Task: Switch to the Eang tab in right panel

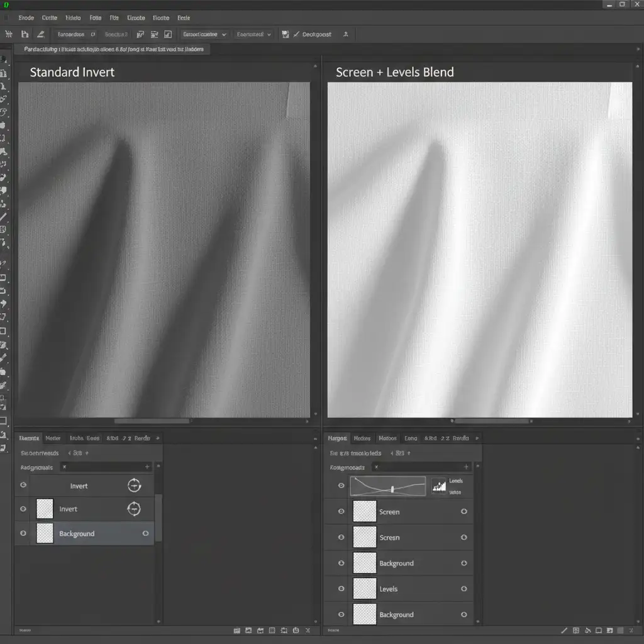Action: 411,438
